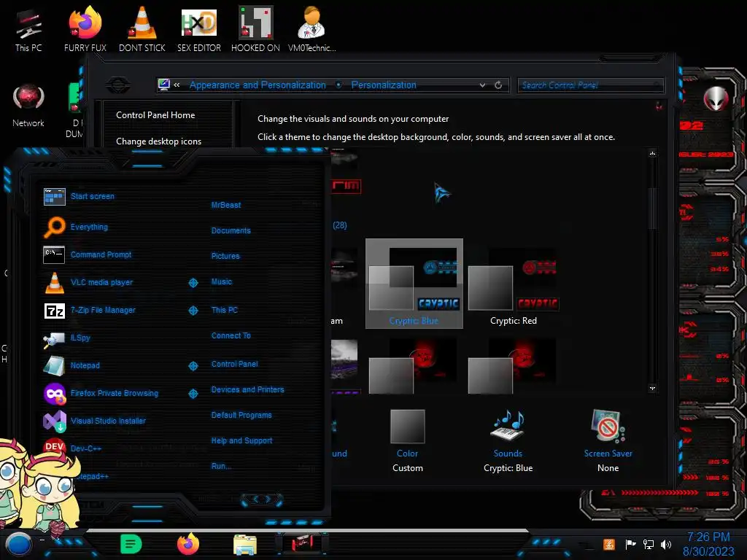Viewport: 747px width, 560px height.
Task: Click the address bar back chevrons
Action: pos(177,85)
